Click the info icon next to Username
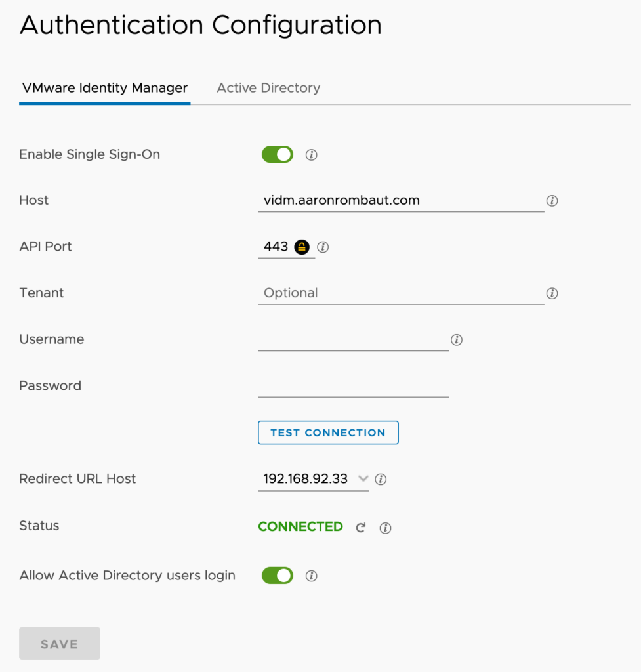641x672 pixels. tap(457, 340)
